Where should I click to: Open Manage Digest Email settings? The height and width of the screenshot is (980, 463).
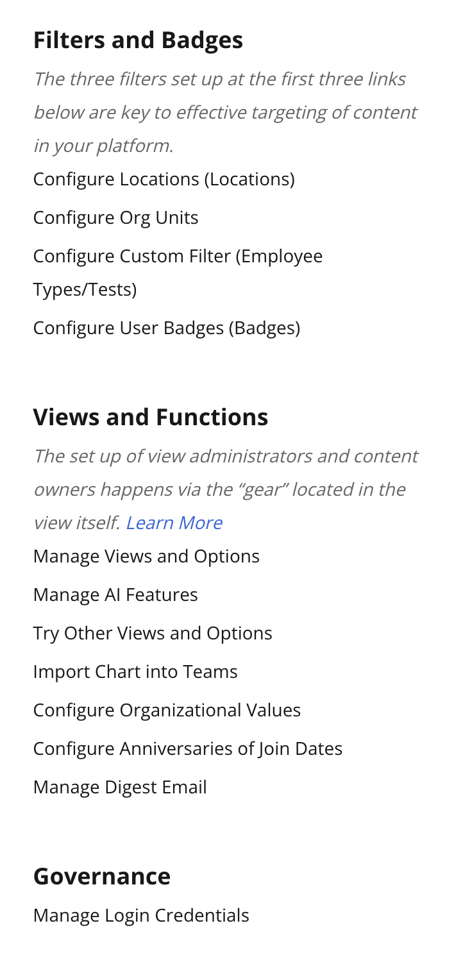(x=120, y=788)
